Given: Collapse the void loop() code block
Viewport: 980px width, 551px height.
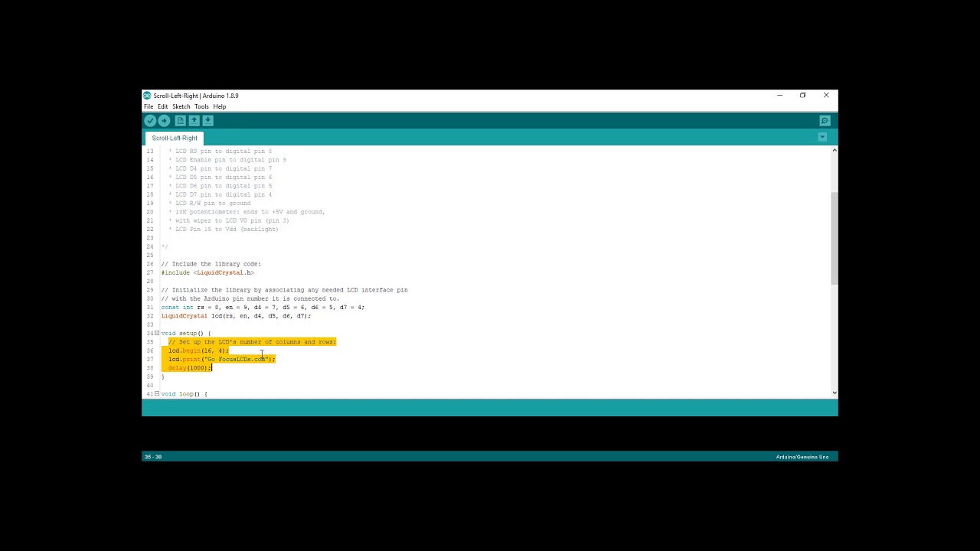Looking at the screenshot, I should click(157, 394).
